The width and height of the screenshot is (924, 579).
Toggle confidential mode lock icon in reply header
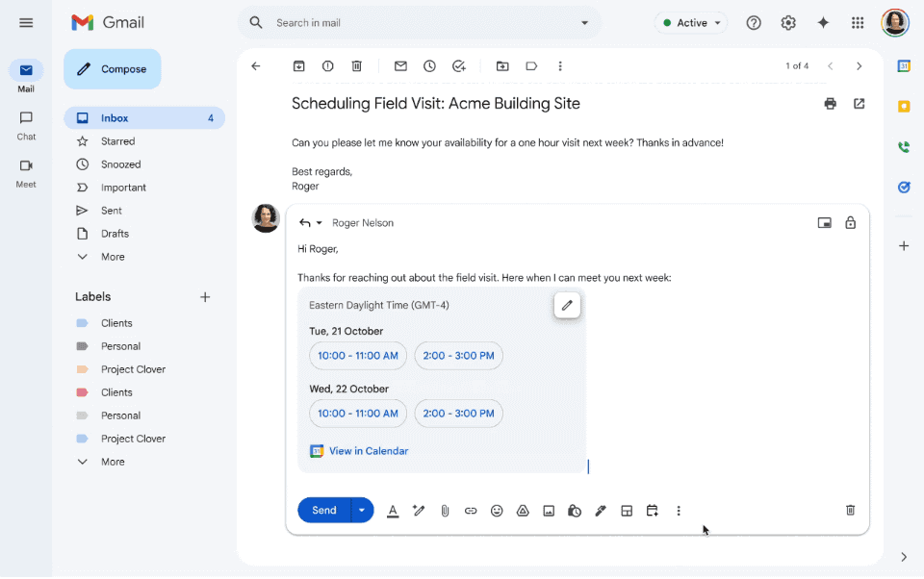click(850, 222)
